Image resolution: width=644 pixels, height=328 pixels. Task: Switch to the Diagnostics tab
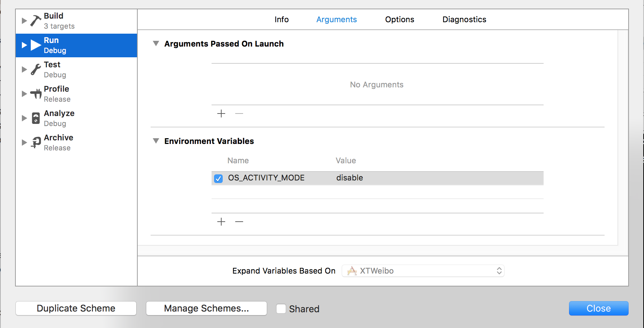point(464,19)
